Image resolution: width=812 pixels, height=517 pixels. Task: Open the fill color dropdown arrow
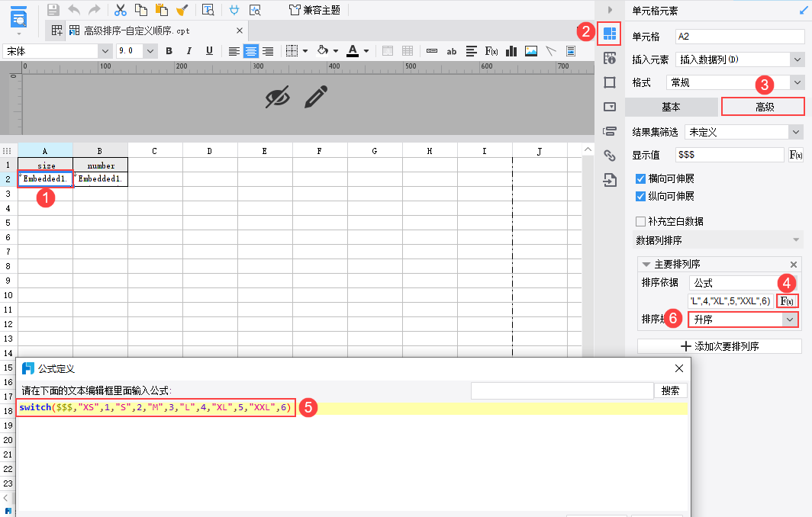click(336, 51)
